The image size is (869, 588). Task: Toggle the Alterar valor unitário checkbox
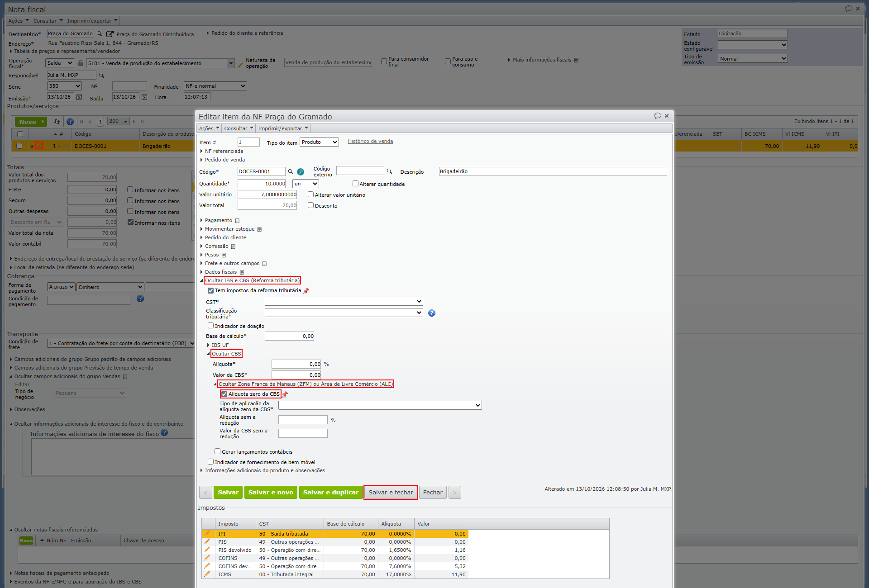[x=310, y=194]
